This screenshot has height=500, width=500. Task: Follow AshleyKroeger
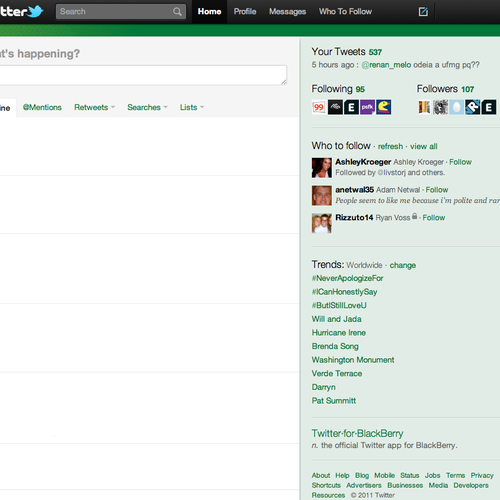[460, 162]
